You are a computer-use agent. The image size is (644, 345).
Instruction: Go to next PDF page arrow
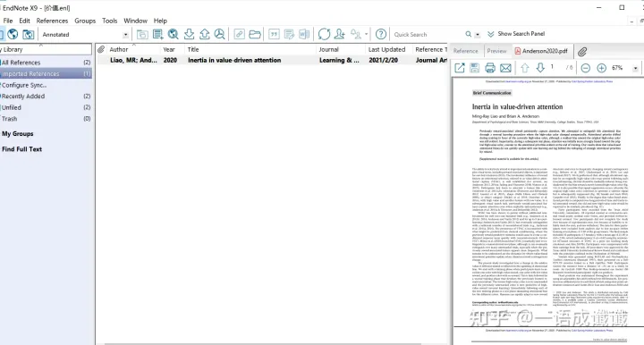click(540, 68)
